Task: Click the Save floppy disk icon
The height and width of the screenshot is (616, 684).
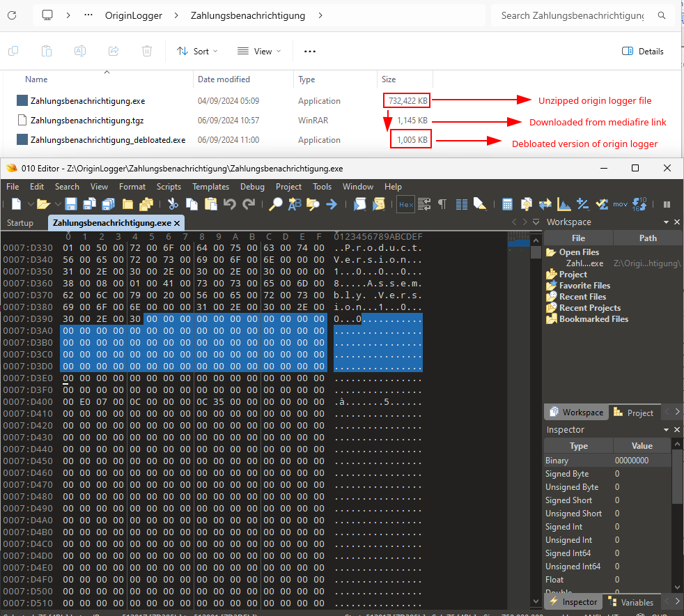Action: 70,203
